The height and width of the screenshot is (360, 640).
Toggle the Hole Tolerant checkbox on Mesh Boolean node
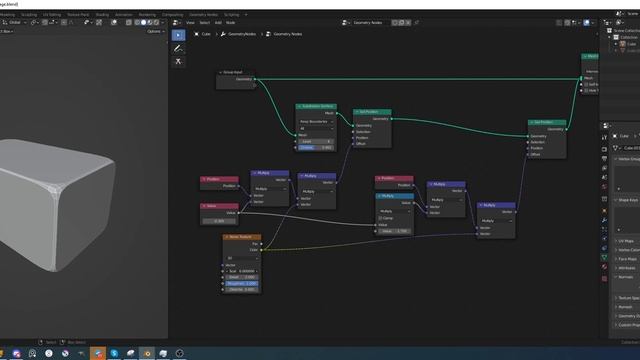click(586, 91)
